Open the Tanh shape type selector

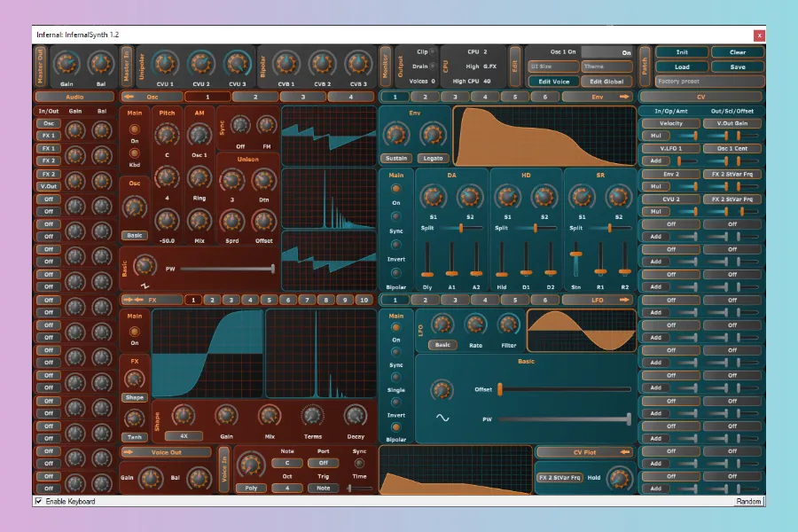tap(135, 436)
